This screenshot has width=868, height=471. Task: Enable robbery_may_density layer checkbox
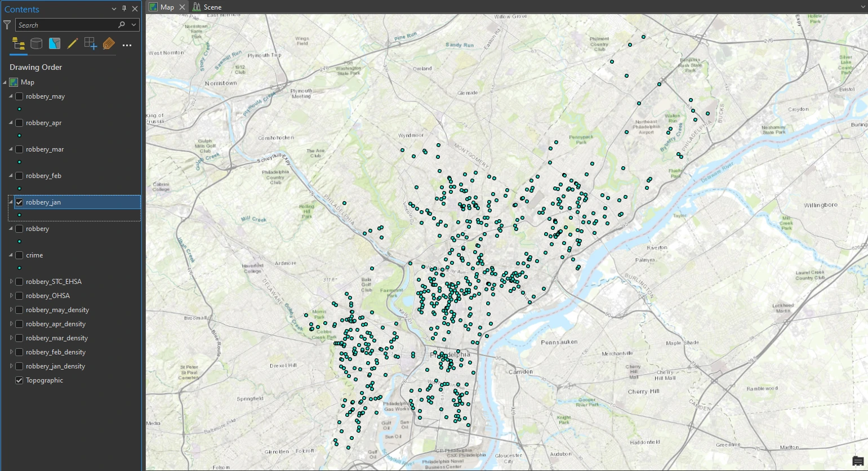pos(19,310)
